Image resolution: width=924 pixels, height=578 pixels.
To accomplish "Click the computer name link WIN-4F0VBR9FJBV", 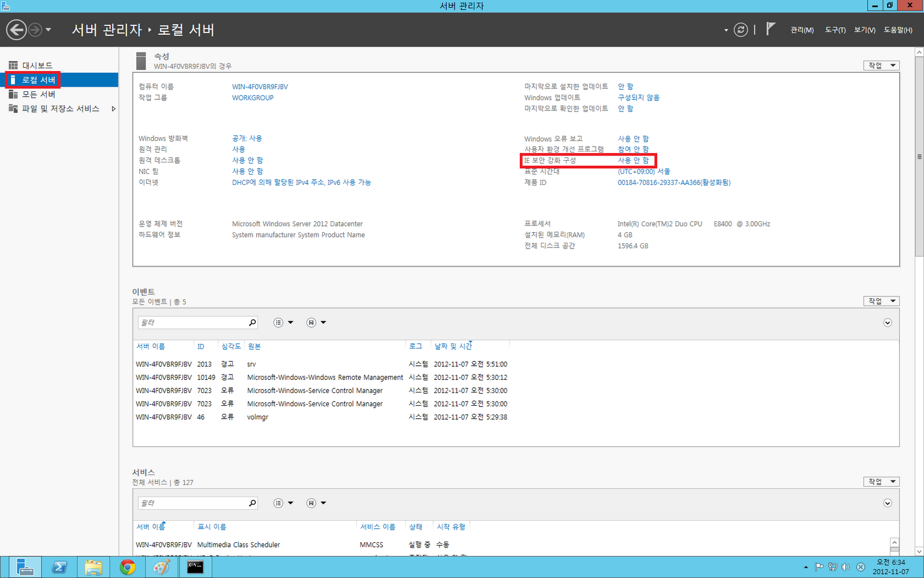I will 260,87.
